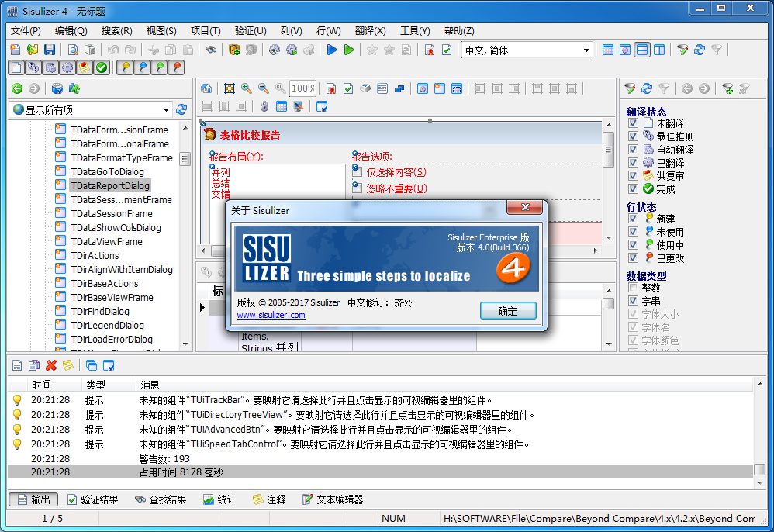Select the TUiTrackBar warning message row
Image resolution: width=774 pixels, height=532 pixels.
[x=380, y=399]
